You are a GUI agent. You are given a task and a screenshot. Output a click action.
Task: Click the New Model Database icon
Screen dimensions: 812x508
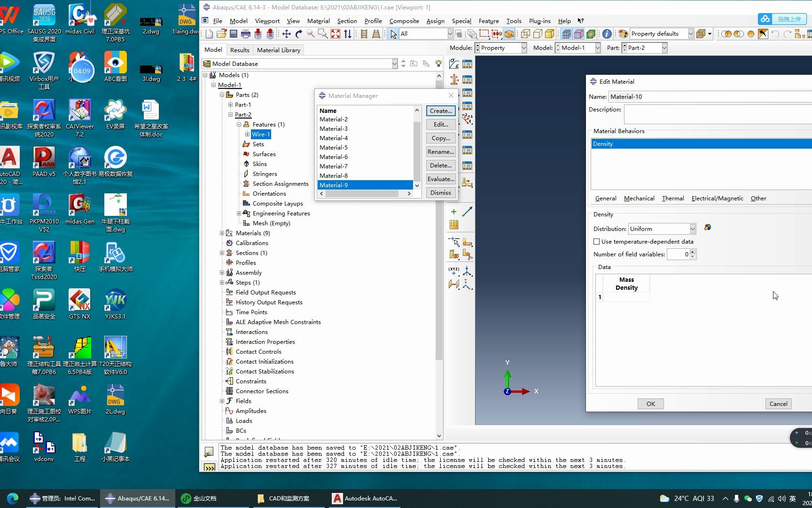(210, 34)
